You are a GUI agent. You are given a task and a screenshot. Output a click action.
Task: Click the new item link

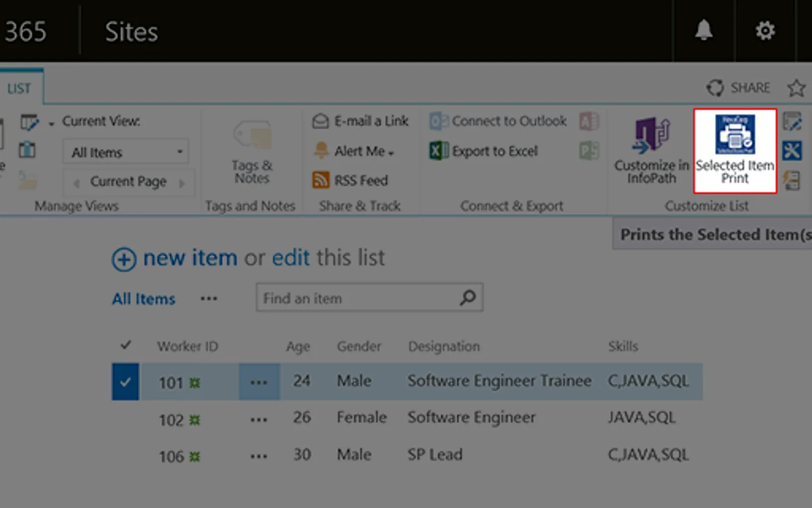[190, 258]
